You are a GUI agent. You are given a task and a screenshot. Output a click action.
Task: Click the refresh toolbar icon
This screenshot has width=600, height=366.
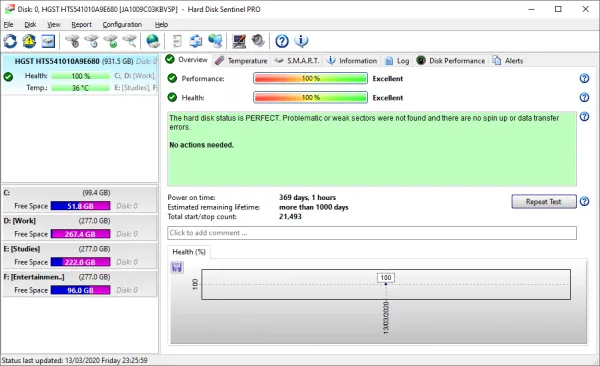pyautogui.click(x=10, y=41)
